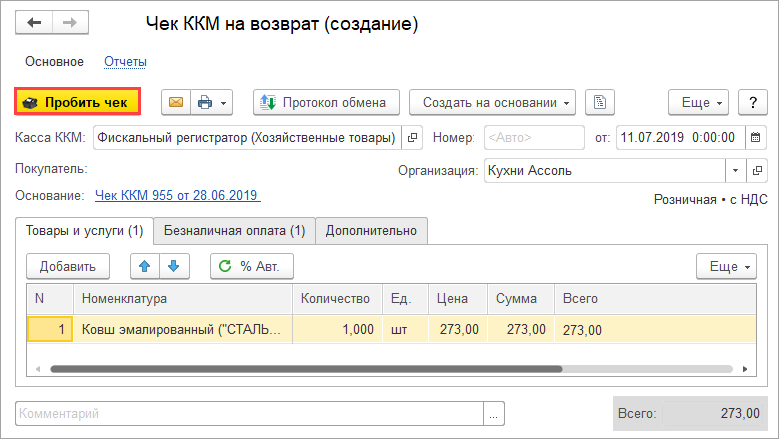This screenshot has width=779, height=439.
Task: Click the back navigation arrow
Action: tap(34, 22)
